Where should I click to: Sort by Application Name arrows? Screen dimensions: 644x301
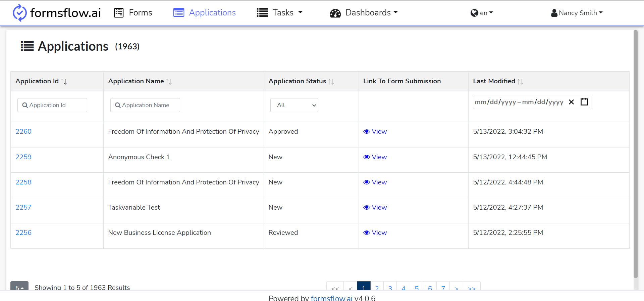pos(169,81)
